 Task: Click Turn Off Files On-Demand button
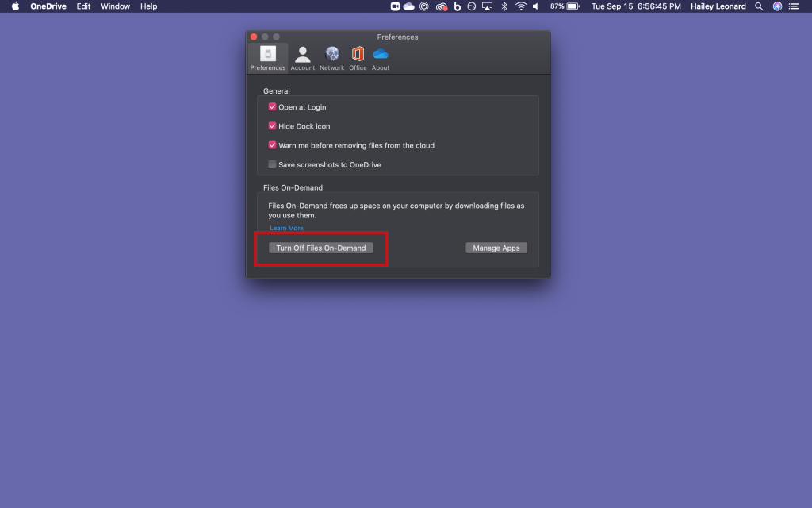(321, 248)
